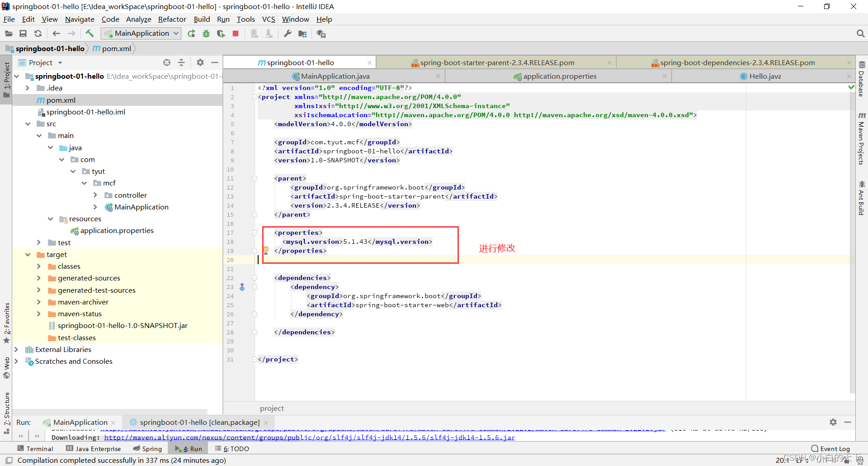Hide the Run panel with the minus icon
This screenshot has height=466, width=868.
848,422
